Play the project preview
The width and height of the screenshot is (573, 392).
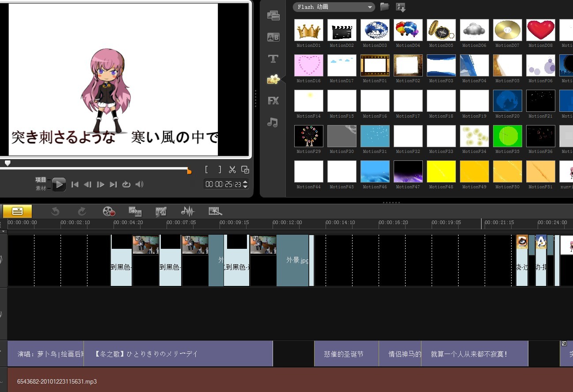[x=59, y=184]
